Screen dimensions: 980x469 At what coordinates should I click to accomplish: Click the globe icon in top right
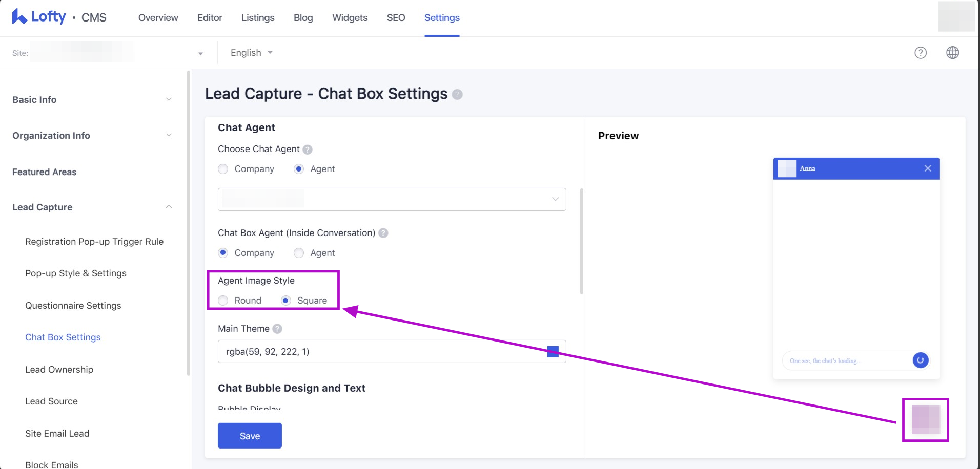point(952,53)
